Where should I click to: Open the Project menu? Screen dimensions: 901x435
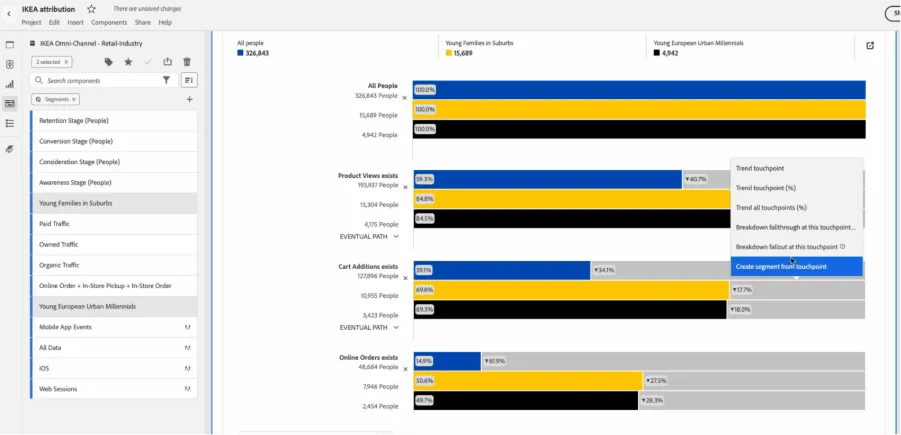click(32, 22)
